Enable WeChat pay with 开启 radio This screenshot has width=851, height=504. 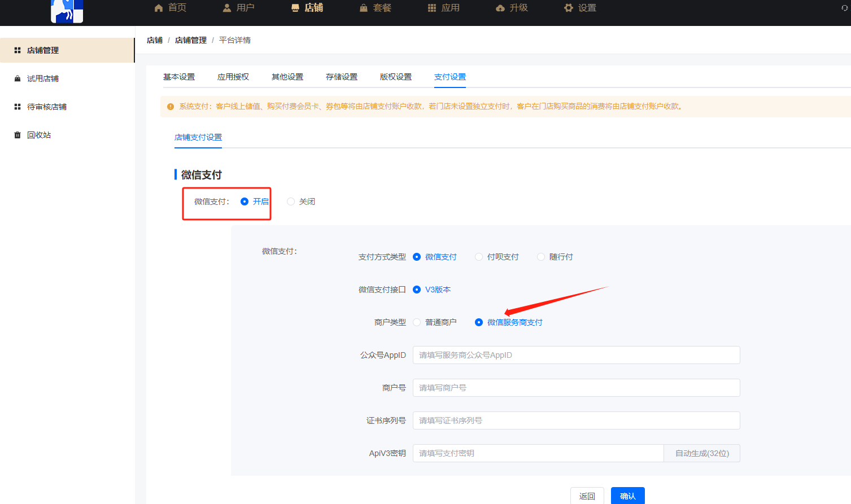point(245,201)
